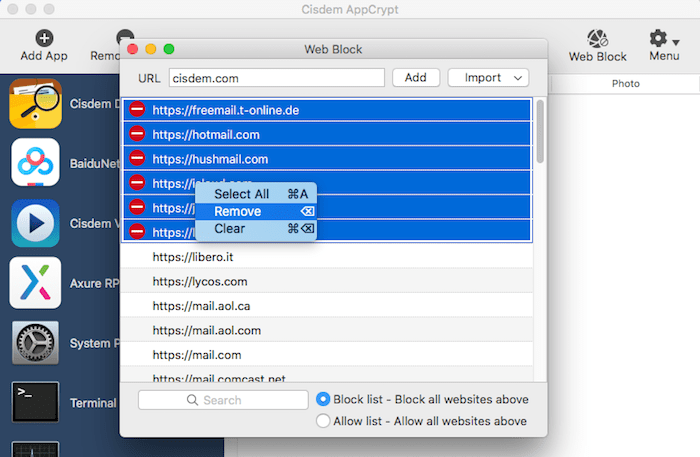The width and height of the screenshot is (700, 457).
Task: Click the URL text field containing cisdem.com
Action: coord(276,78)
